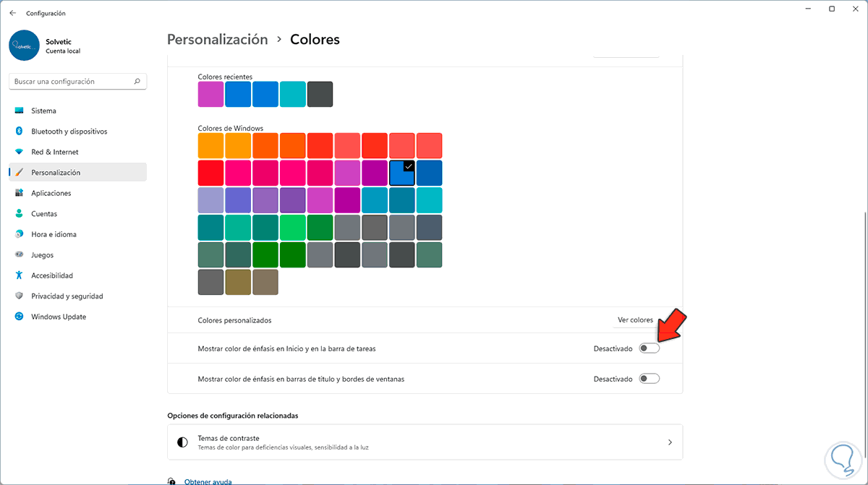The height and width of the screenshot is (485, 868).
Task: Click the Sistema monitor icon in sidebar
Action: coord(19,111)
